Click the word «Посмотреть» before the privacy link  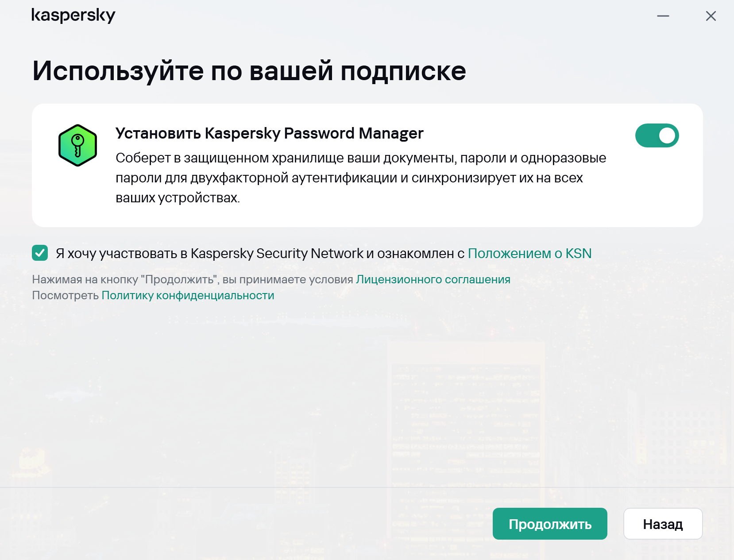(x=65, y=295)
